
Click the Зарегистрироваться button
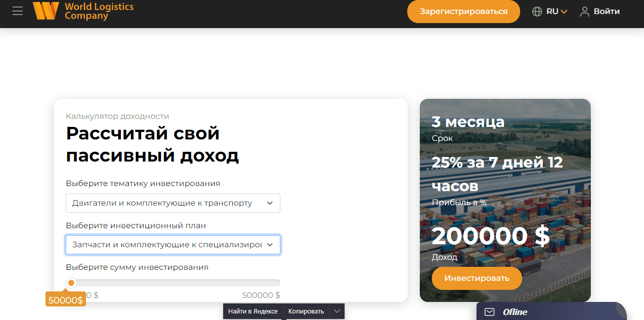[x=463, y=11]
